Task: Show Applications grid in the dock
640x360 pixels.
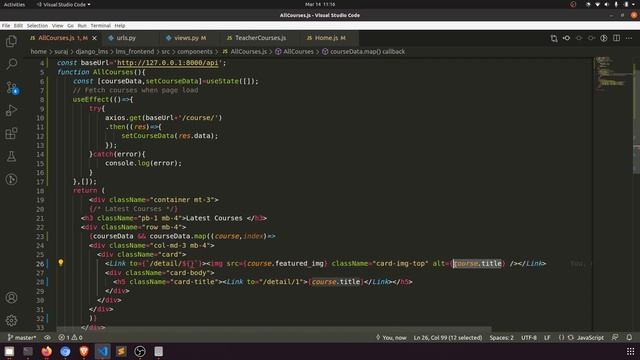Action: [631, 351]
